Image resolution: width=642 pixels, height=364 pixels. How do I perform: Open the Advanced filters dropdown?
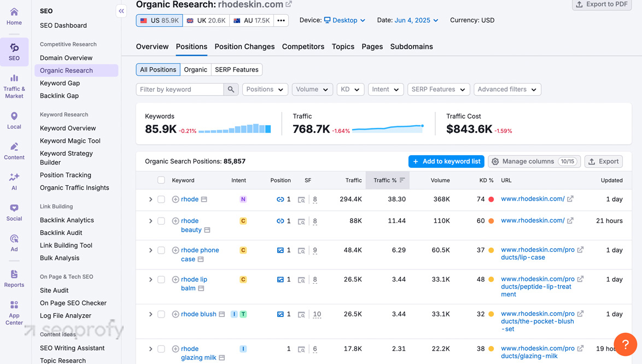(x=507, y=89)
